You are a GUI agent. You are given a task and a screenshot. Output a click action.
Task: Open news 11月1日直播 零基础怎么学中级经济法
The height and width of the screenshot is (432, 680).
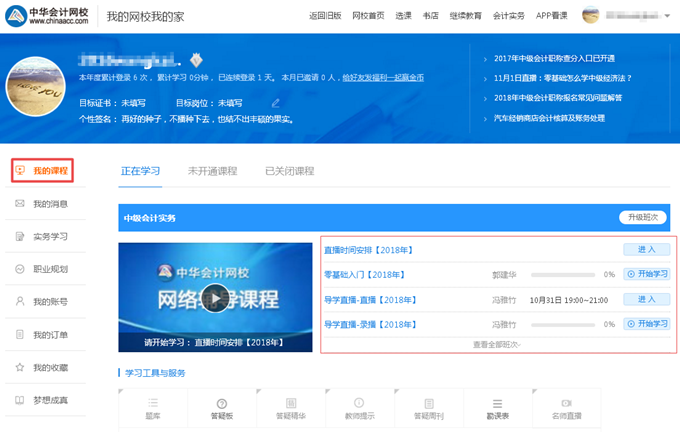(x=563, y=78)
